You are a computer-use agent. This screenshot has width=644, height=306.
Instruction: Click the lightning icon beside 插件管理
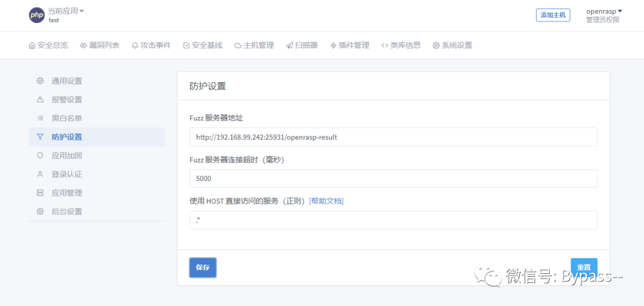(333, 45)
